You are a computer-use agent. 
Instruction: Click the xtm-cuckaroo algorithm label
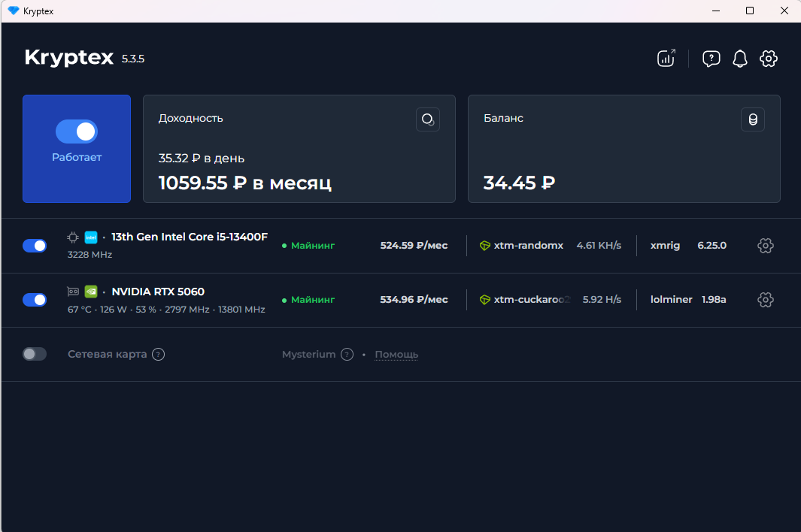click(532, 300)
